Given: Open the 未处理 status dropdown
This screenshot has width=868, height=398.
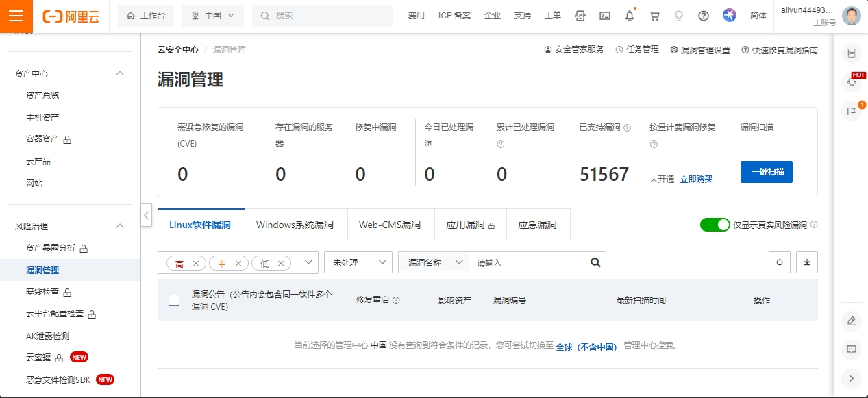Looking at the screenshot, I should tap(358, 262).
